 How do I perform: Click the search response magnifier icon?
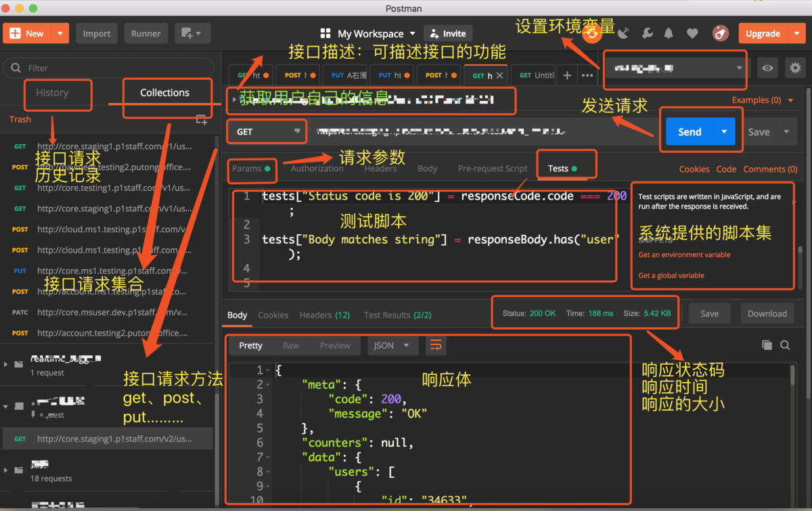point(785,345)
